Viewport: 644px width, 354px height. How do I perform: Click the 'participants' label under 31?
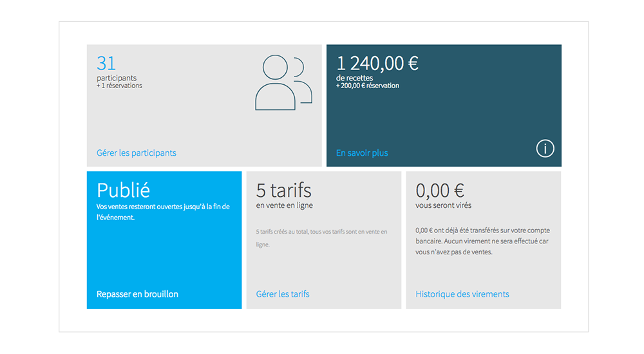tap(117, 78)
